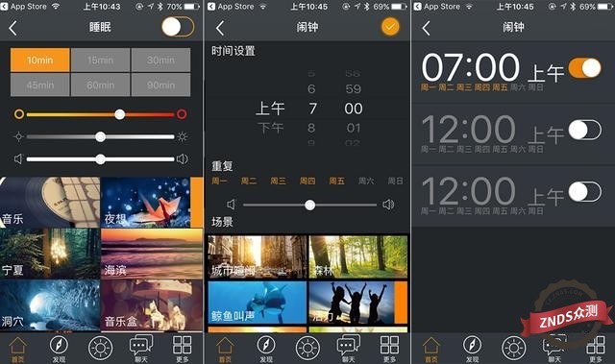Pick minute 01 in the picker
Screen dimensions: 615x364
click(354, 128)
